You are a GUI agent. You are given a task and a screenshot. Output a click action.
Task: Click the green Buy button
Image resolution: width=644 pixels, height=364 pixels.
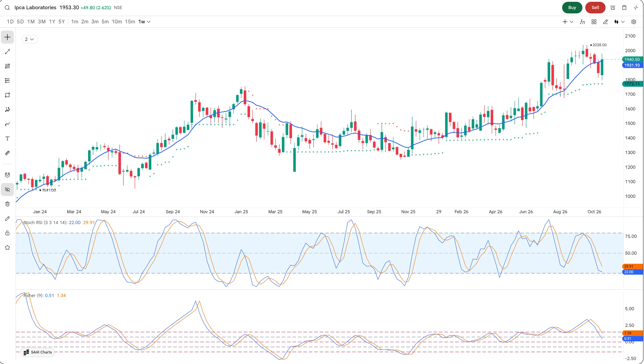point(572,8)
